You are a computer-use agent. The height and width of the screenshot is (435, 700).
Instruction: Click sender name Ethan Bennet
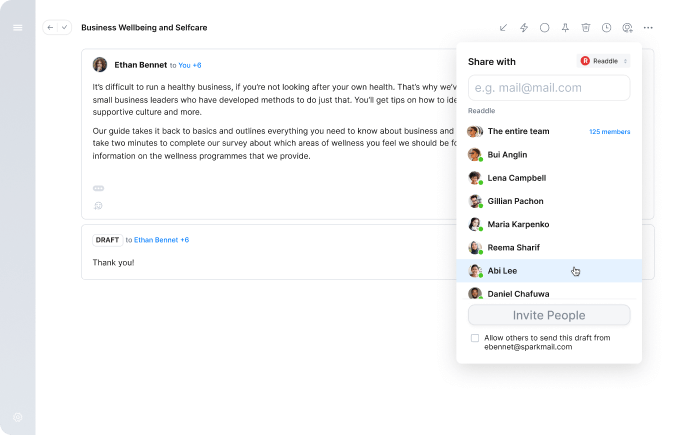(x=141, y=65)
